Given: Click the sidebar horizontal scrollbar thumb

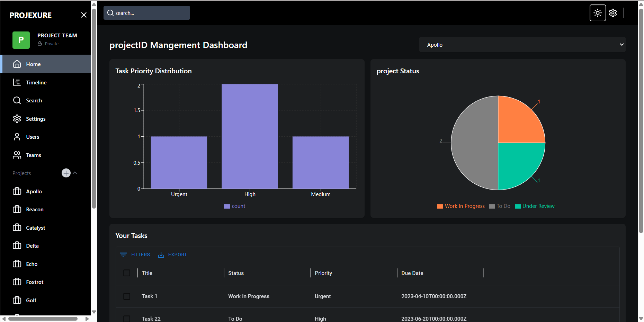Looking at the screenshot, I should [43, 319].
